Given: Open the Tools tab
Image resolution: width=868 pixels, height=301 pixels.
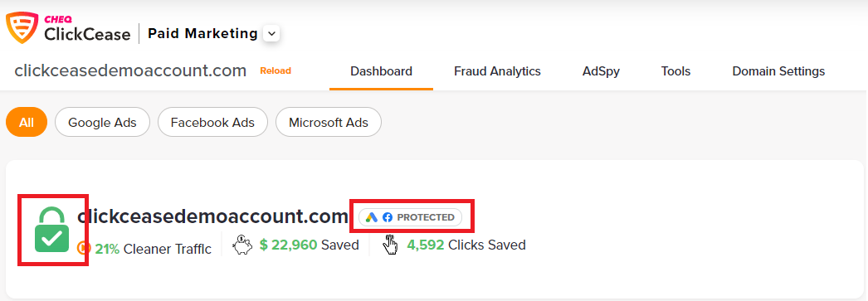Looking at the screenshot, I should coord(676,71).
